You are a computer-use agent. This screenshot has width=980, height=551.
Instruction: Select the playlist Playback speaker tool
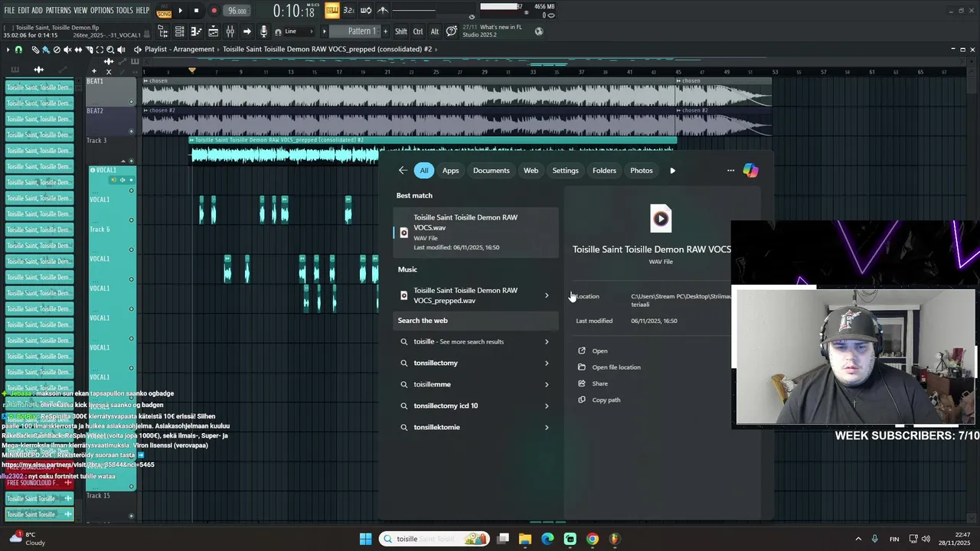pyautogui.click(x=121, y=50)
